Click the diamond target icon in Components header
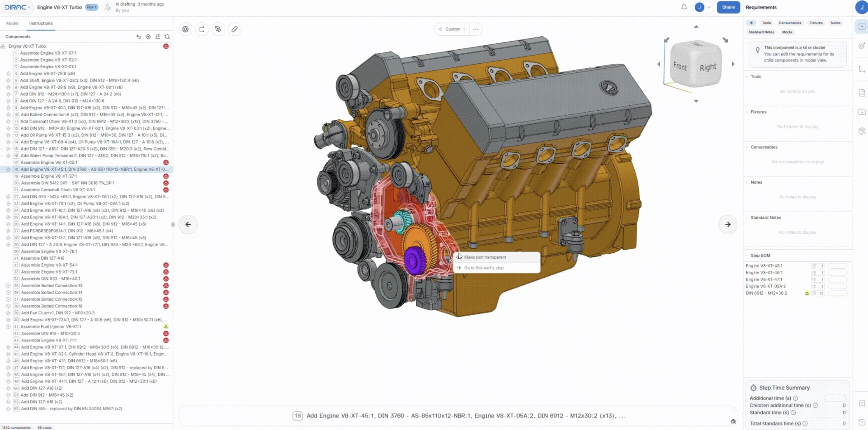This screenshot has width=868, height=430. 148,37
